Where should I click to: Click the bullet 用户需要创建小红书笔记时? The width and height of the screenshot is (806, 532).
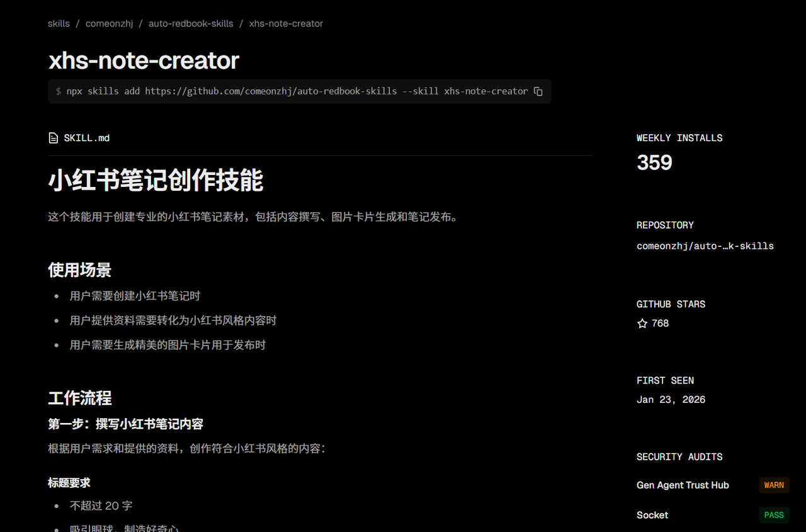point(135,296)
